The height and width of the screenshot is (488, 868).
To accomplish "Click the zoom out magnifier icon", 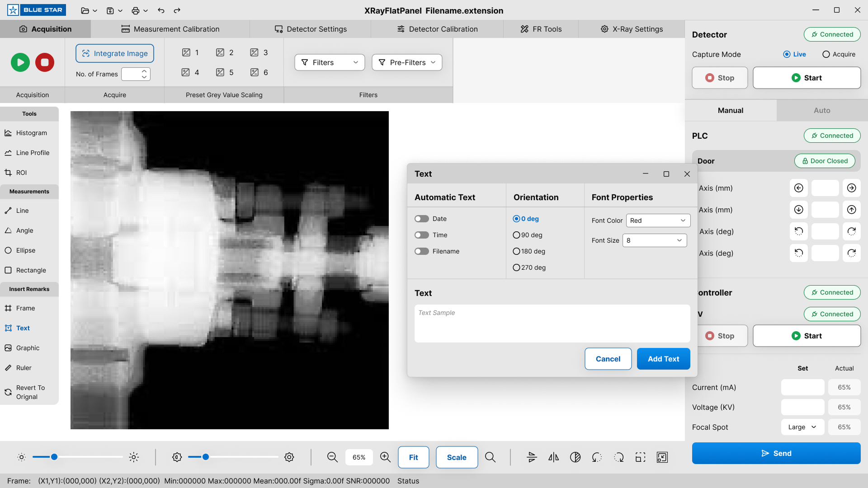I will tap(332, 457).
